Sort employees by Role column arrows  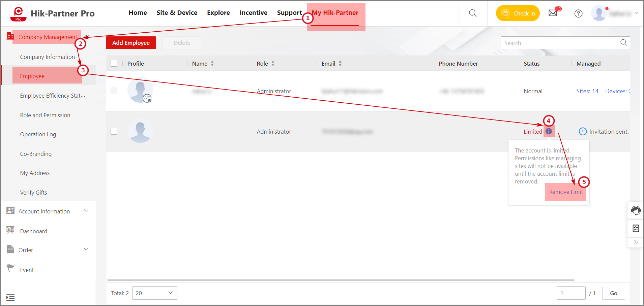[x=273, y=63]
